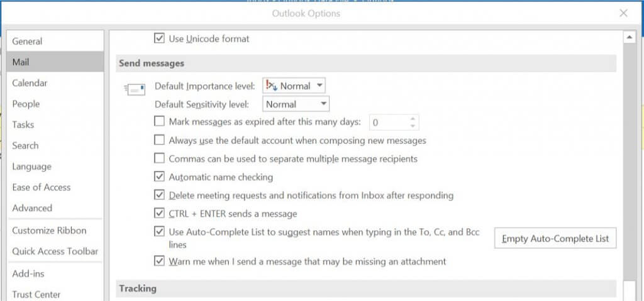The height and width of the screenshot is (301, 644).
Task: Open the Language options category
Action: tap(55, 167)
